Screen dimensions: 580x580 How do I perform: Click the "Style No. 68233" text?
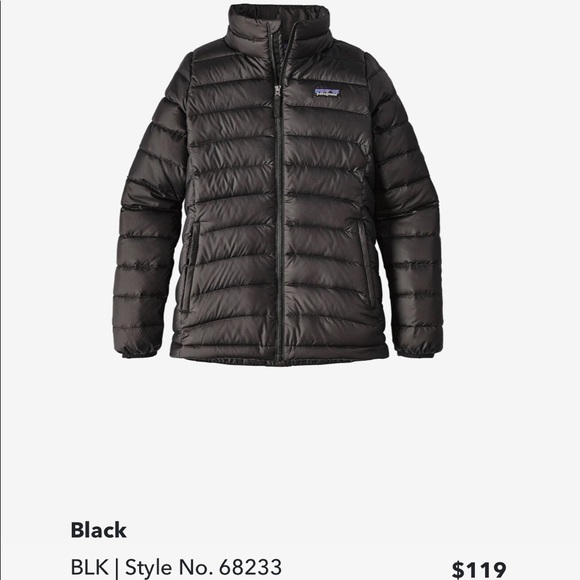203,567
